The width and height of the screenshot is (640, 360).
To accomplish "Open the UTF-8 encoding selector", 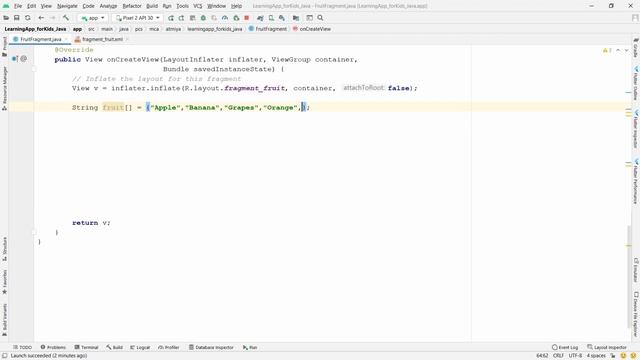I will (575, 356).
